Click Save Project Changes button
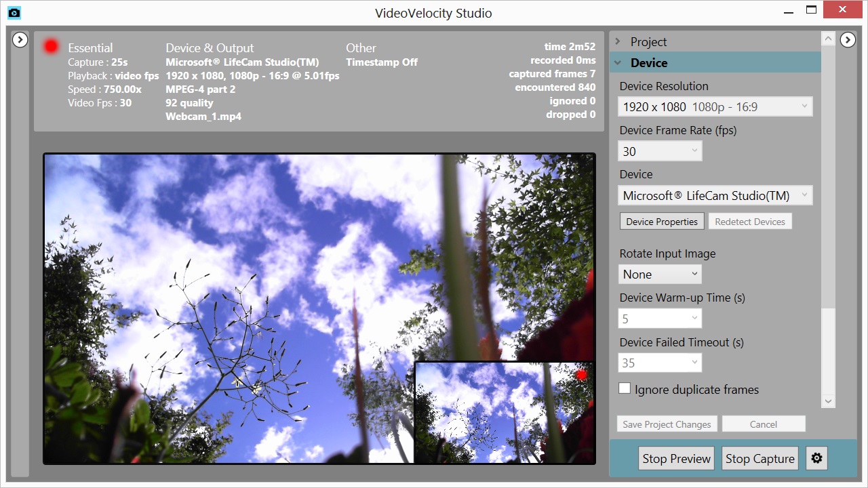Screen dimensions: 868x488 tap(667, 424)
